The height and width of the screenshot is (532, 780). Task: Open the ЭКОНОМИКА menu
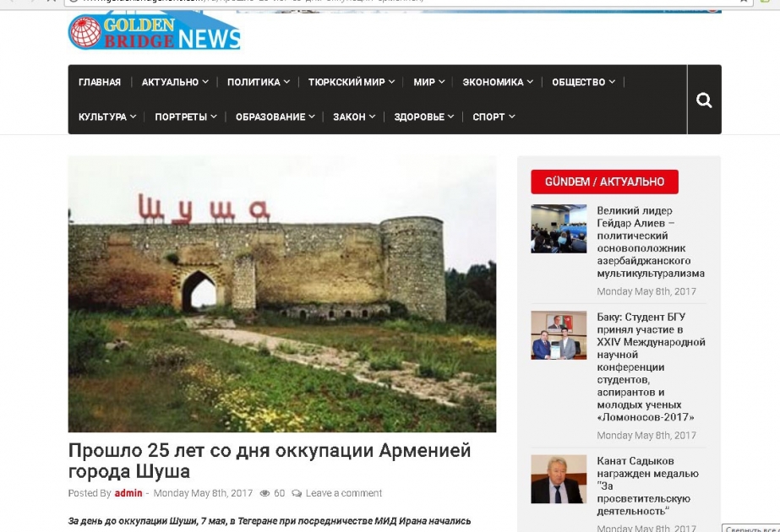click(x=498, y=82)
